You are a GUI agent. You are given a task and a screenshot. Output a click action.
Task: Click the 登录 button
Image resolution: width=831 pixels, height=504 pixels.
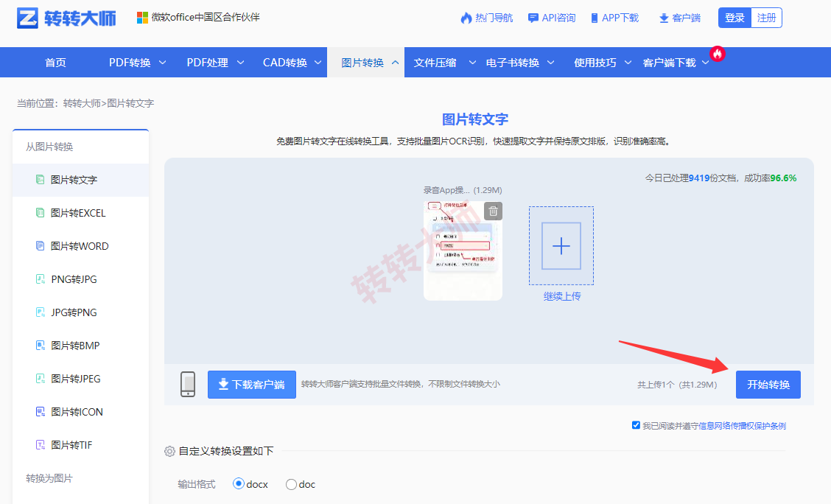734,18
